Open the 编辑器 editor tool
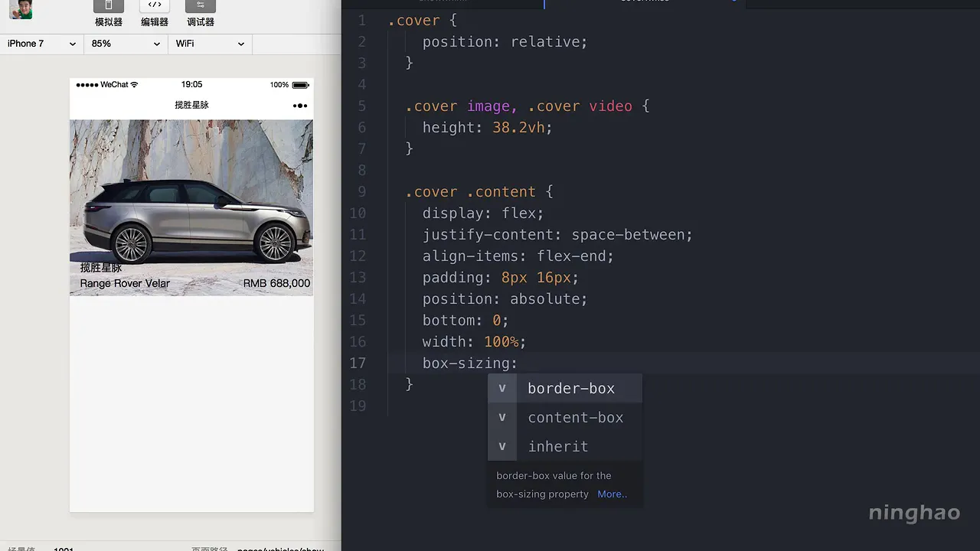Viewport: 980px width, 551px height. point(155,13)
